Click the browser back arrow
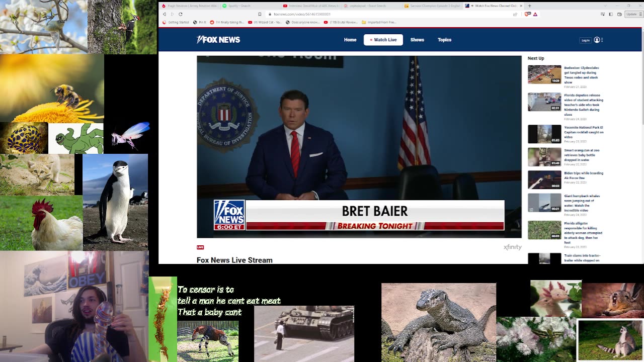The height and width of the screenshot is (362, 644). pyautogui.click(x=164, y=14)
